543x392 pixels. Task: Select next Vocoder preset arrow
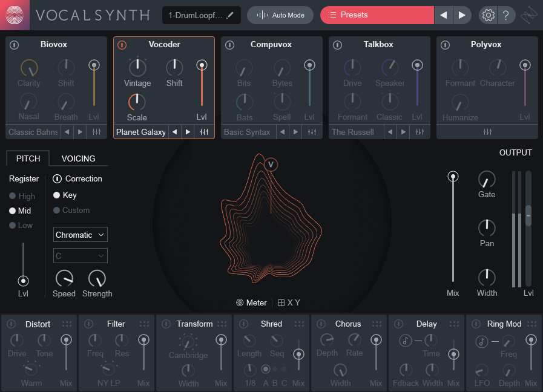188,132
